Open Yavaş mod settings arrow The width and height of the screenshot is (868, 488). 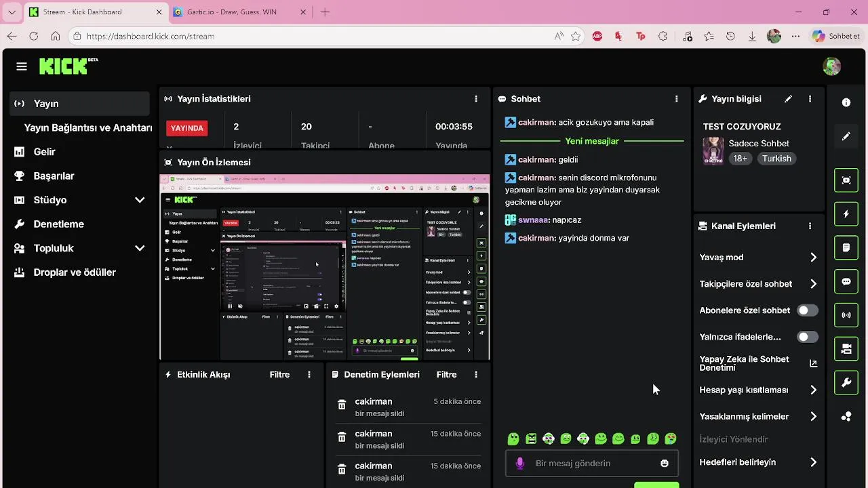point(813,258)
